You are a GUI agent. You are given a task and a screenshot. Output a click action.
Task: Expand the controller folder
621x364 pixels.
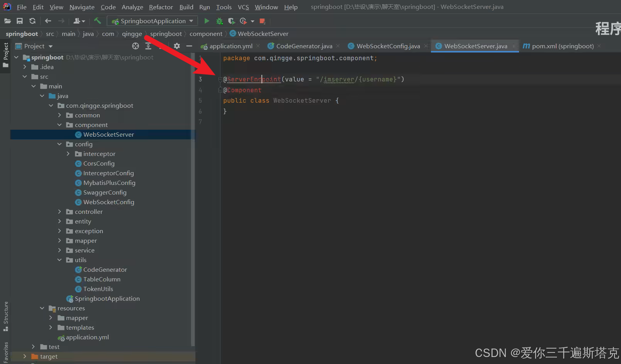59,212
